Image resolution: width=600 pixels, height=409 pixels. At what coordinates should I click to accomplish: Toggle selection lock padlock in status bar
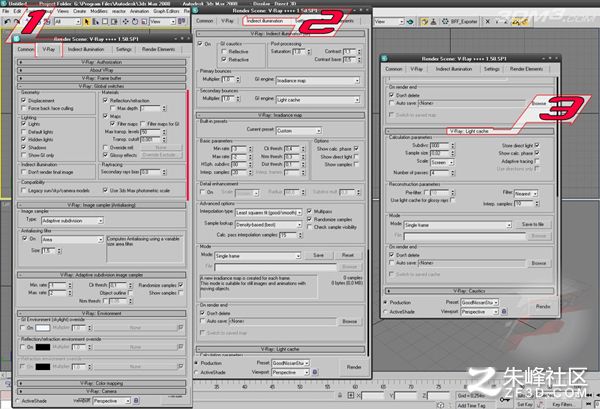pyautogui.click(x=340, y=395)
